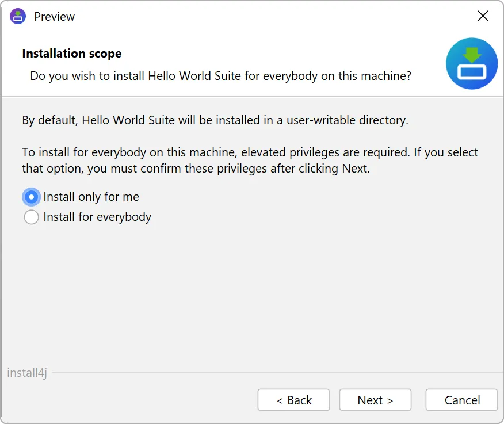The height and width of the screenshot is (424, 504).
Task: Close the Preview installer window
Action: (483, 16)
